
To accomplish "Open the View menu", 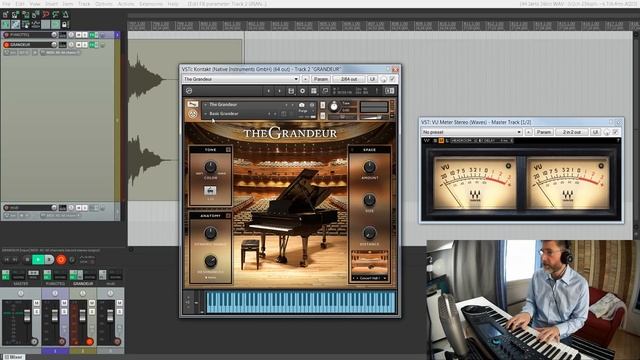I will point(35,4).
